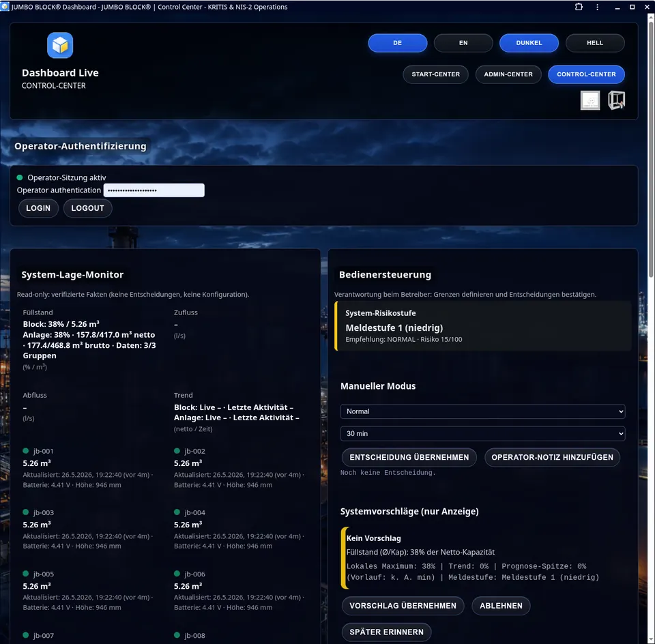This screenshot has height=644, width=655.
Task: Click green status dot of jb-001
Action: [x=25, y=451]
